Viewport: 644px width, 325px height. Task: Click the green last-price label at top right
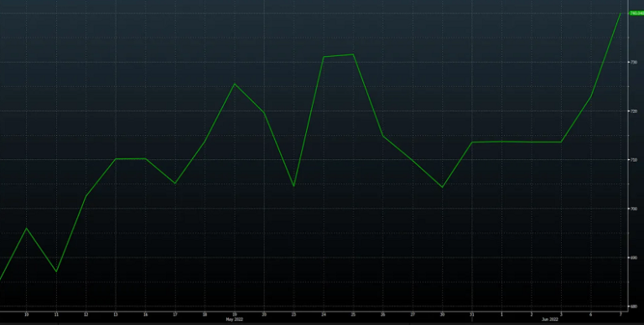(636, 13)
